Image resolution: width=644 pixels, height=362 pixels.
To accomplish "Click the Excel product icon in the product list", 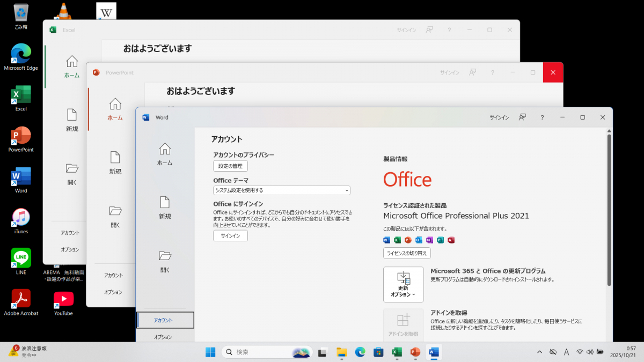I will coord(397,240).
